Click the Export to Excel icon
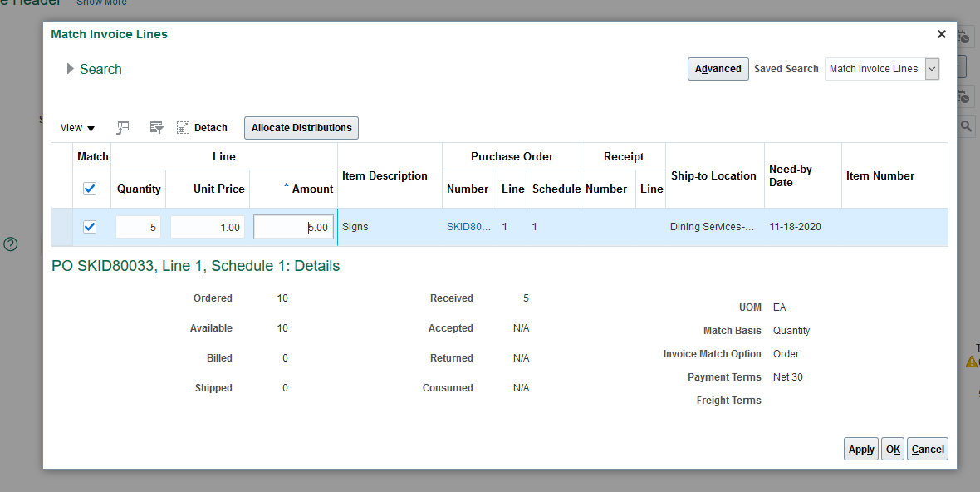This screenshot has width=980, height=492. pos(123,127)
